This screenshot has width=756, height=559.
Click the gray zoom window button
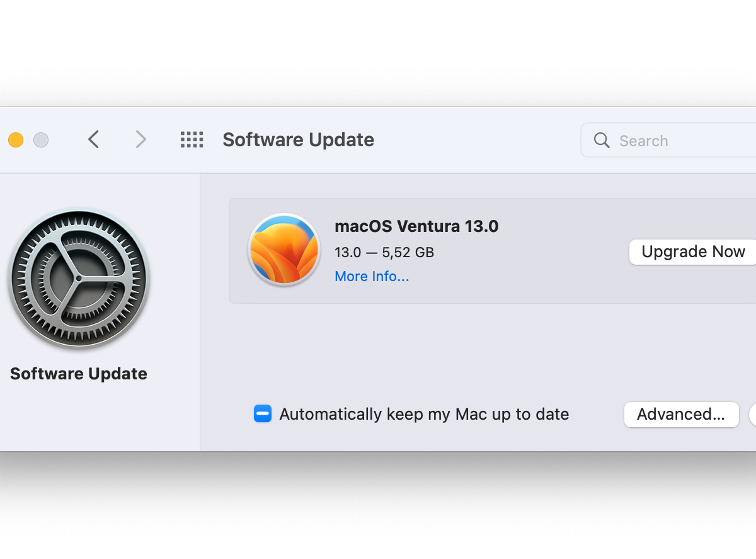tap(41, 140)
